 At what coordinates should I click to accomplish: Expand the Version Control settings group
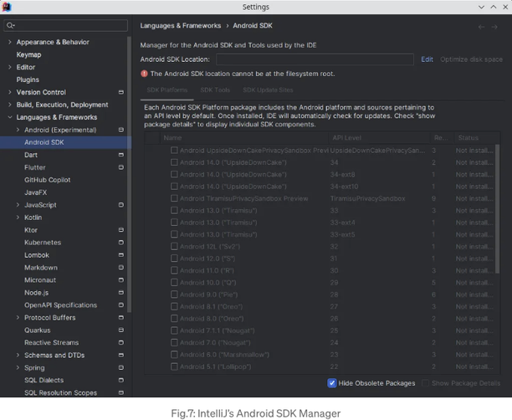click(x=10, y=92)
